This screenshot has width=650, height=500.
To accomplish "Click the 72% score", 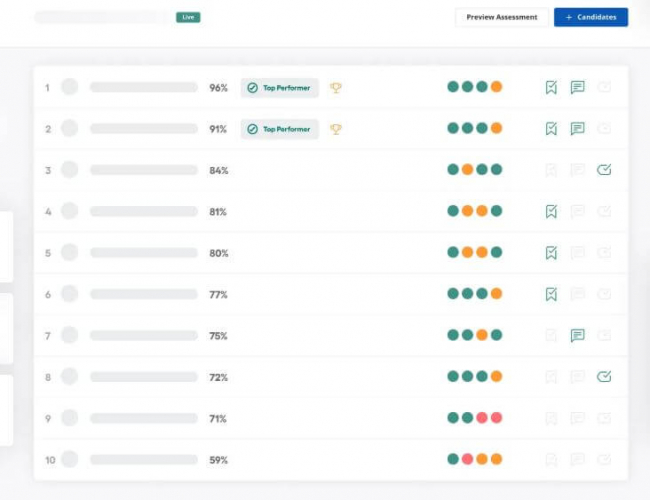I will point(218,377).
